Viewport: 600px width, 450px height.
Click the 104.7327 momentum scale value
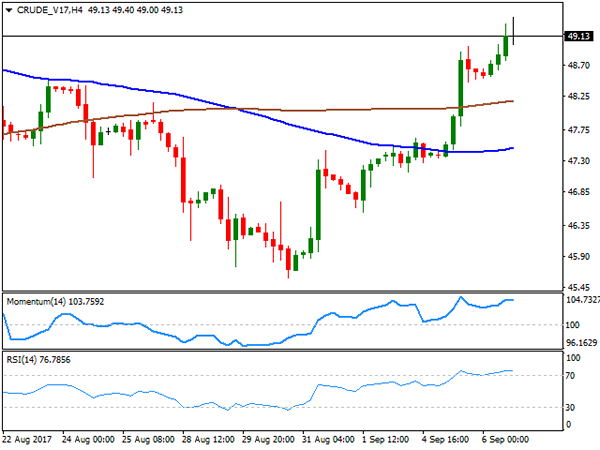pyautogui.click(x=583, y=300)
